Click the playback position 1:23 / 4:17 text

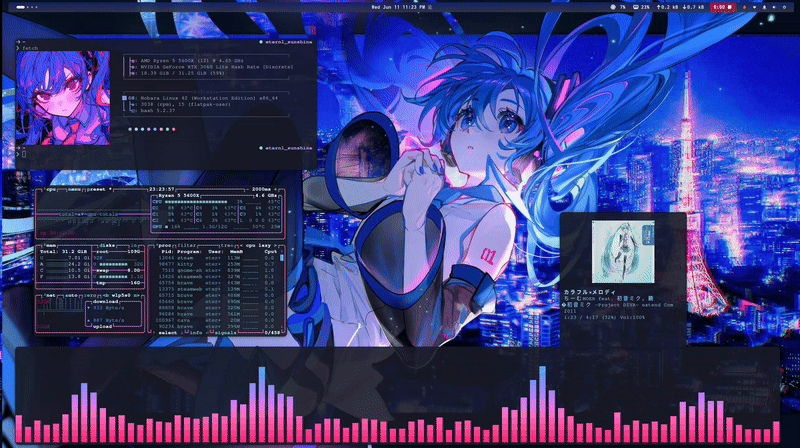click(582, 317)
